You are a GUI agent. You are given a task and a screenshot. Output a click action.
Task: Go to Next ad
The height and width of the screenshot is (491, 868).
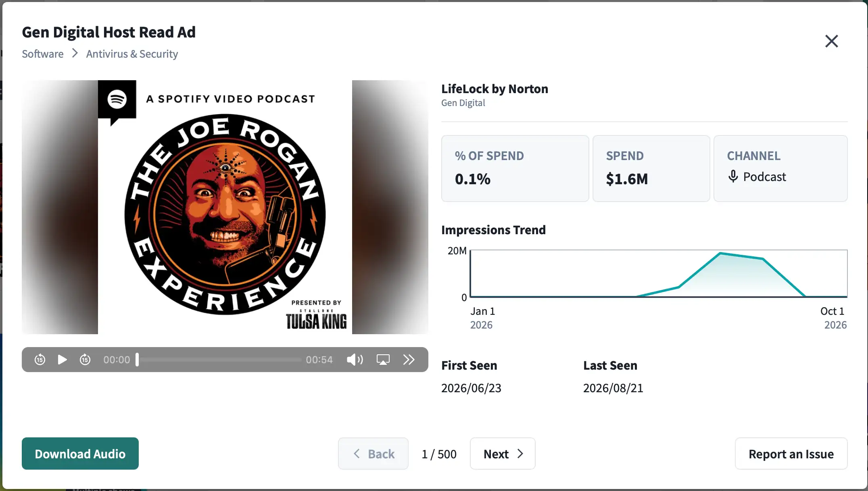click(x=503, y=454)
